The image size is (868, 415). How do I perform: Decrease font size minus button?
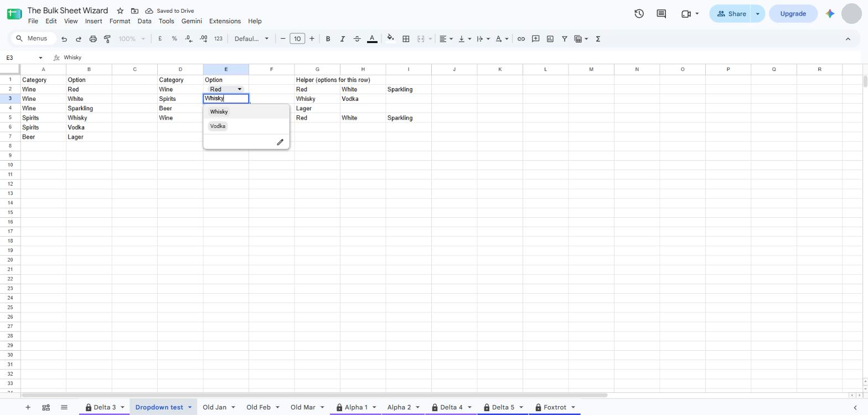point(283,39)
